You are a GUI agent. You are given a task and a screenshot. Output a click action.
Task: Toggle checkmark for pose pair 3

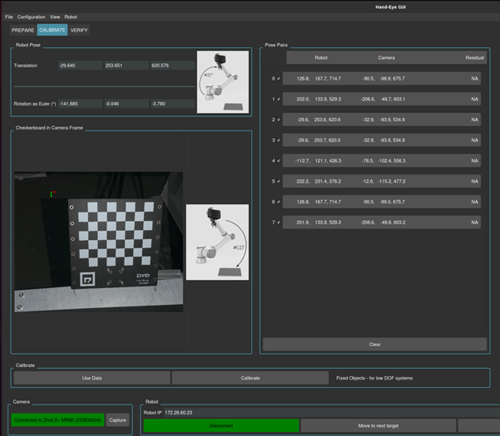(x=278, y=140)
